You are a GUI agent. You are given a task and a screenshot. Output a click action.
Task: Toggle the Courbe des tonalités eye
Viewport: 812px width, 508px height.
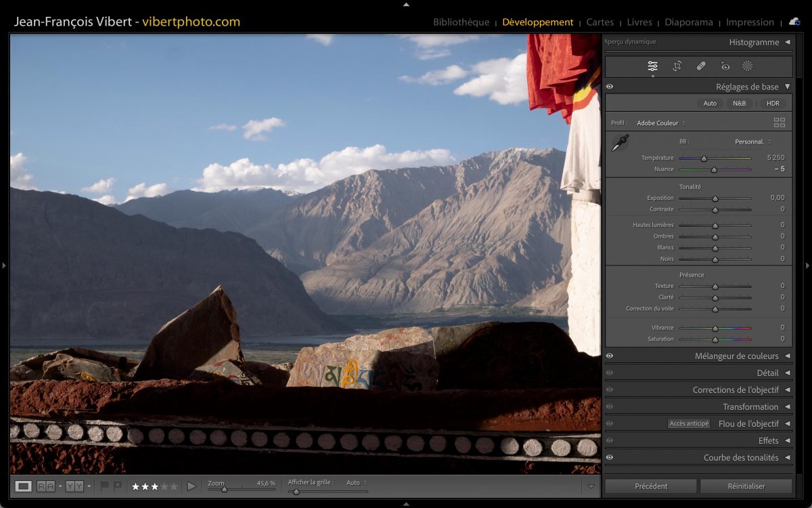[610, 457]
